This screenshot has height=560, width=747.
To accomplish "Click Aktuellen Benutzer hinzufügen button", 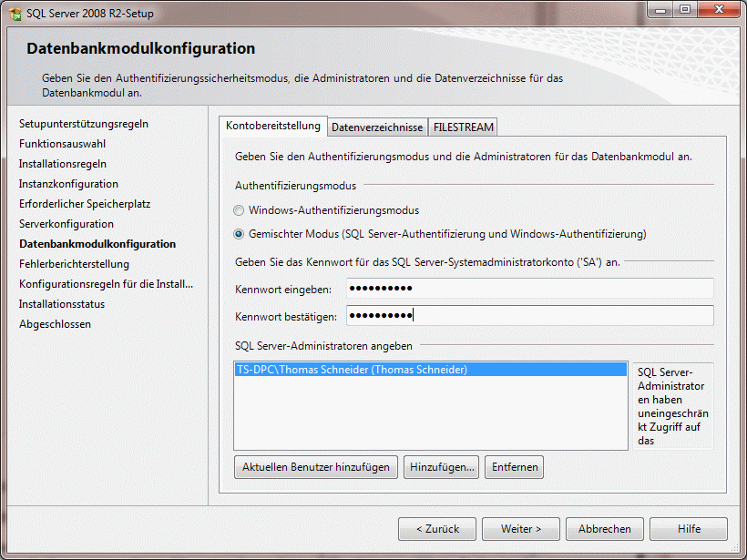I will click(x=316, y=467).
